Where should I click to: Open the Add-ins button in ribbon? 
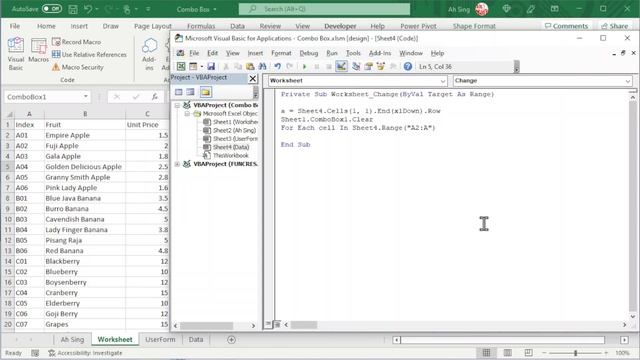coord(149,53)
